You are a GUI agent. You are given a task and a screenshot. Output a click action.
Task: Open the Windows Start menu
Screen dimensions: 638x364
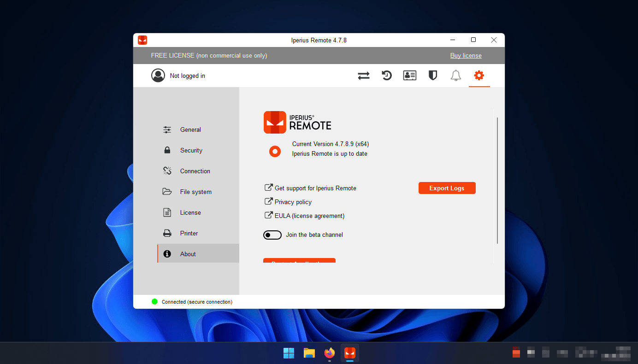289,353
